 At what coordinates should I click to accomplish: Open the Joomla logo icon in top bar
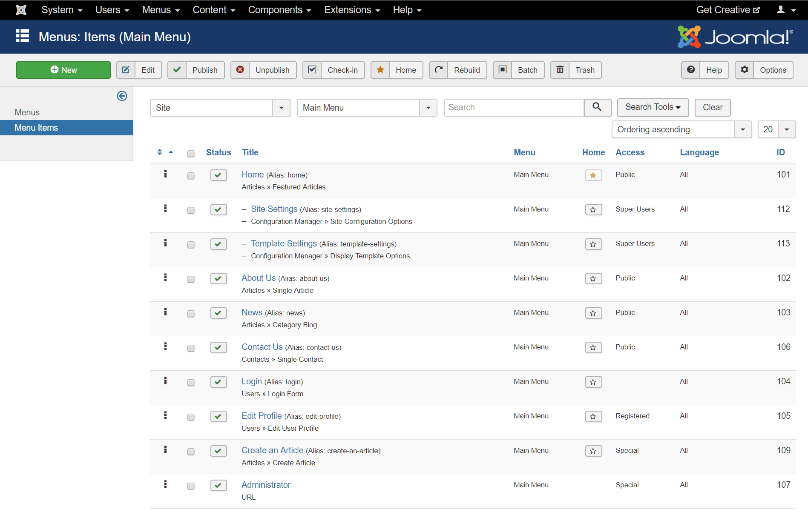(x=21, y=10)
